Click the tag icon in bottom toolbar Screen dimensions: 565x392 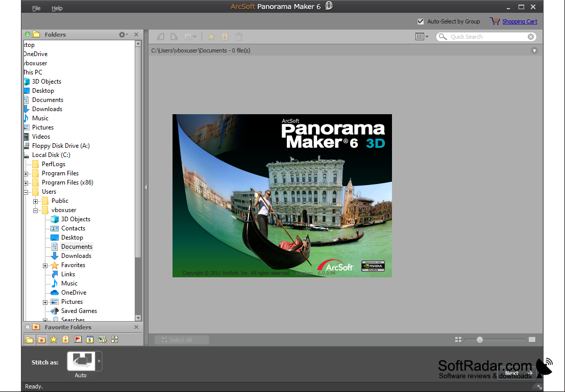click(65, 339)
